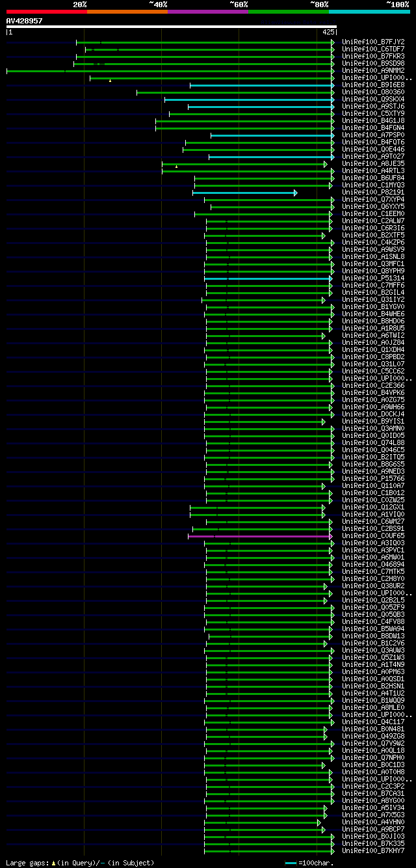Click the cyan ~100% identity legend bar
The width and height of the screenshot is (416, 868).
[369, 12]
